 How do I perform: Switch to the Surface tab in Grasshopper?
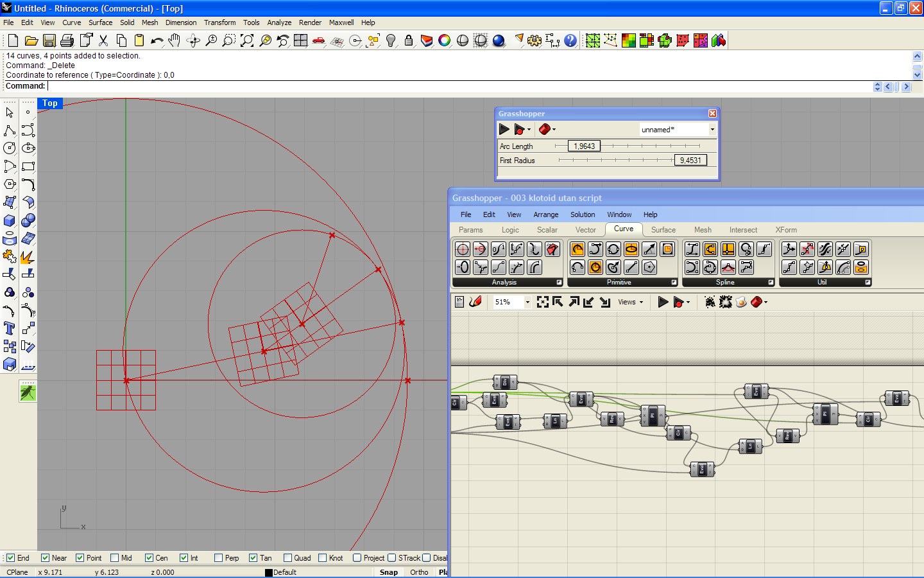pos(663,229)
